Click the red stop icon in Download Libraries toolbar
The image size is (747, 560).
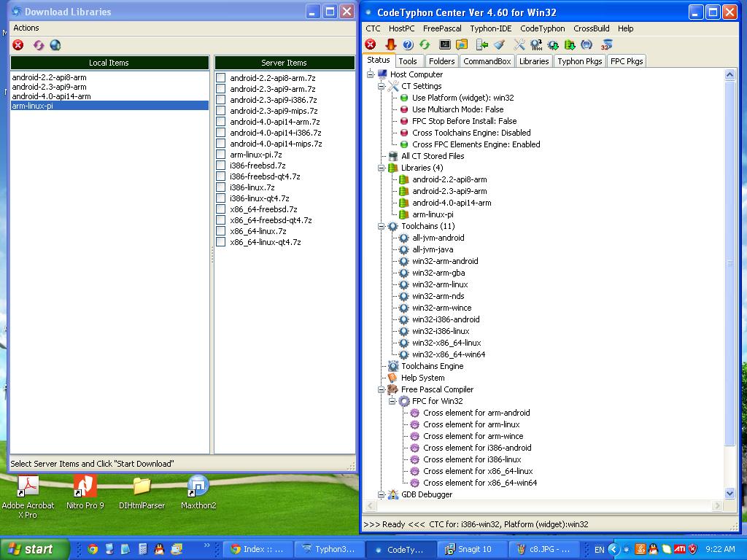point(18,45)
